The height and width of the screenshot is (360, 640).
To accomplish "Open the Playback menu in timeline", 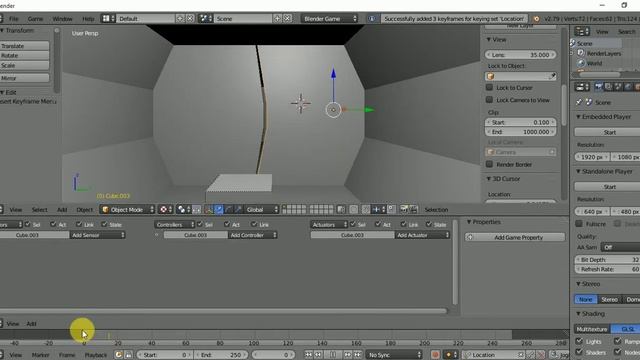I will (x=96, y=355).
